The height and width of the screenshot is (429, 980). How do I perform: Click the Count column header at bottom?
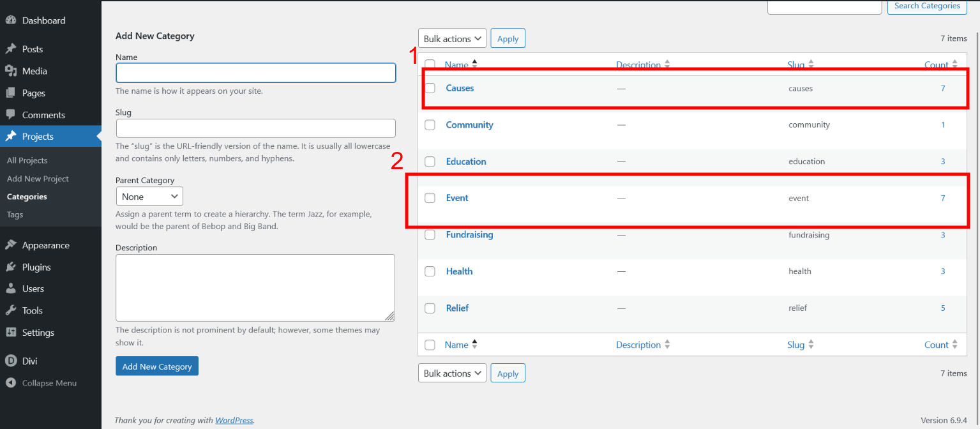[x=936, y=345]
